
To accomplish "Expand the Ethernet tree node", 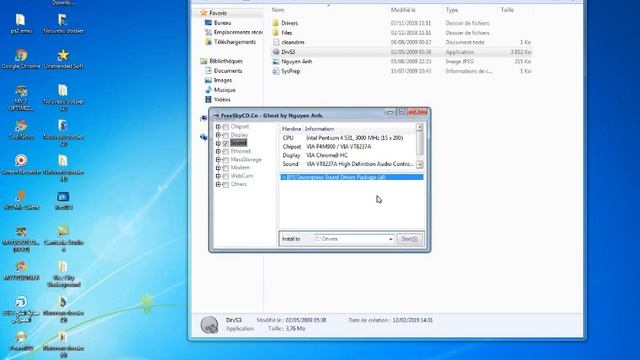I will point(218,151).
